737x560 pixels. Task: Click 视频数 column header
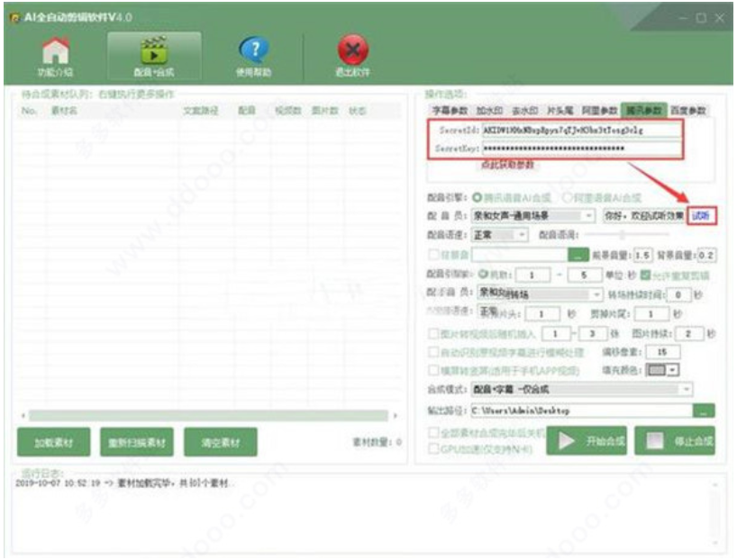click(288, 111)
